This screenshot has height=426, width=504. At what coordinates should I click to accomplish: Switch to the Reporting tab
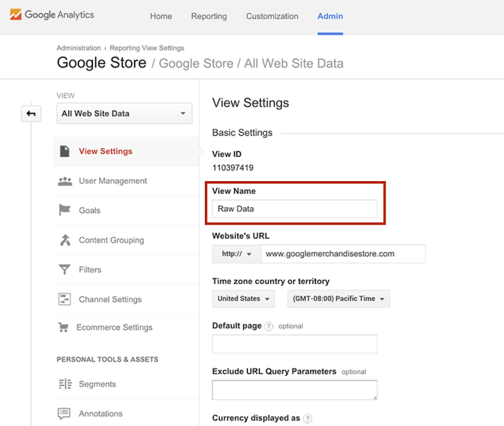click(209, 16)
